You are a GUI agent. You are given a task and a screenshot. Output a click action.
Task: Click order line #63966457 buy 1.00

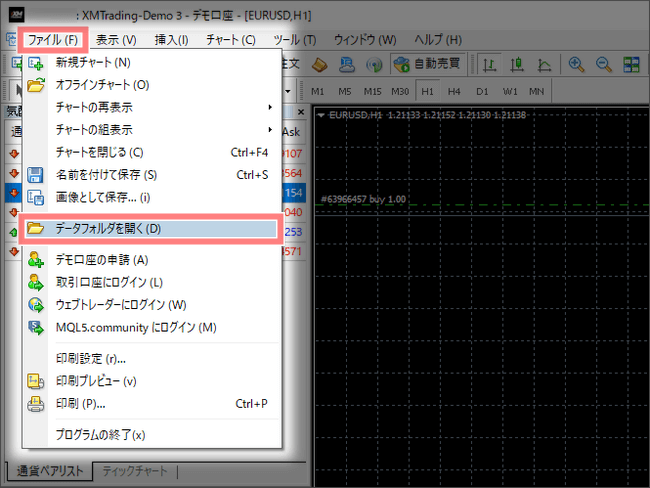(x=363, y=199)
